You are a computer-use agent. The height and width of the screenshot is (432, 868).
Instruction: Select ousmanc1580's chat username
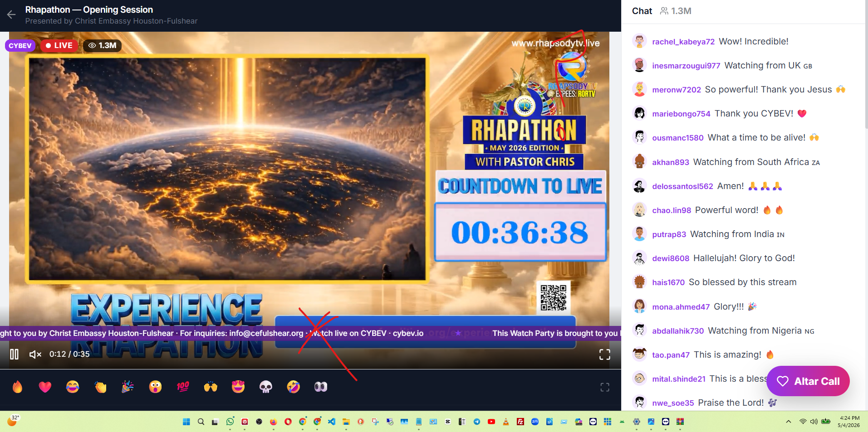678,138
